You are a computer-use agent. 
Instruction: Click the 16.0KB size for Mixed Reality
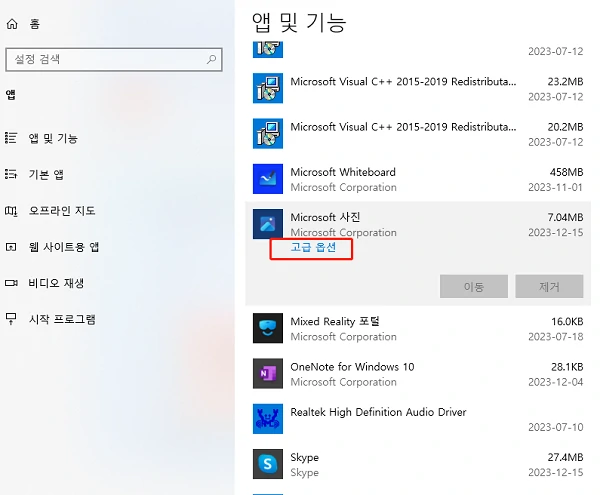pyautogui.click(x=567, y=321)
